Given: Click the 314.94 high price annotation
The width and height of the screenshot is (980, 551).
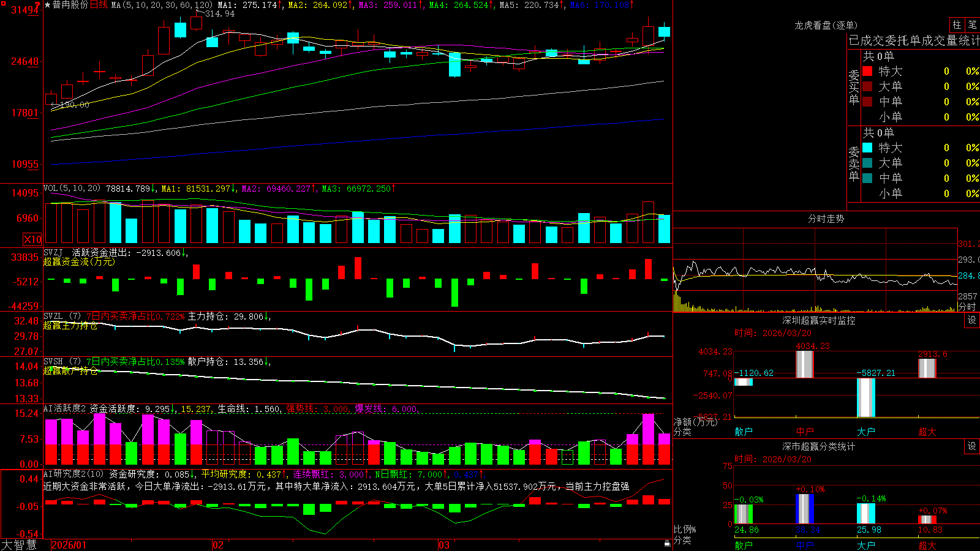Looking at the screenshot, I should [x=220, y=13].
